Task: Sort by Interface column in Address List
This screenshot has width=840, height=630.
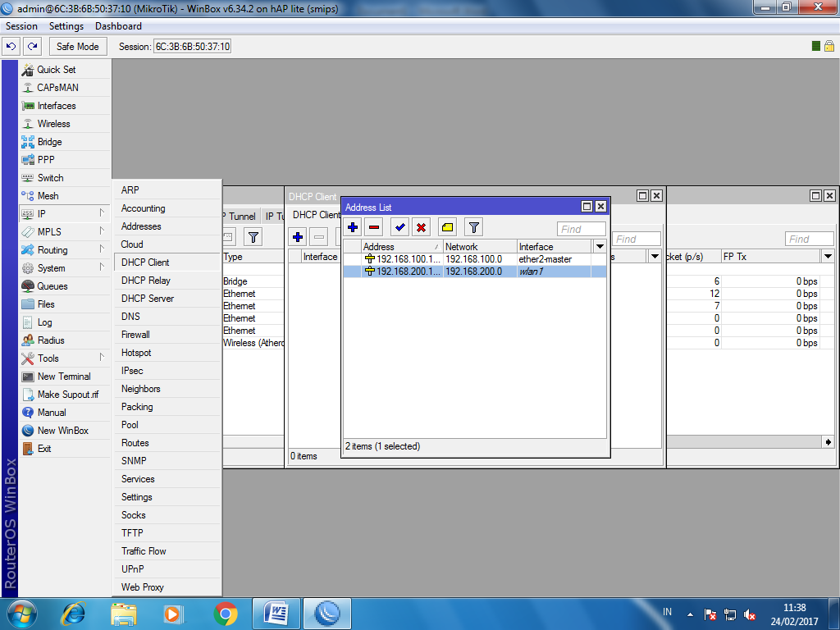Action: click(555, 246)
